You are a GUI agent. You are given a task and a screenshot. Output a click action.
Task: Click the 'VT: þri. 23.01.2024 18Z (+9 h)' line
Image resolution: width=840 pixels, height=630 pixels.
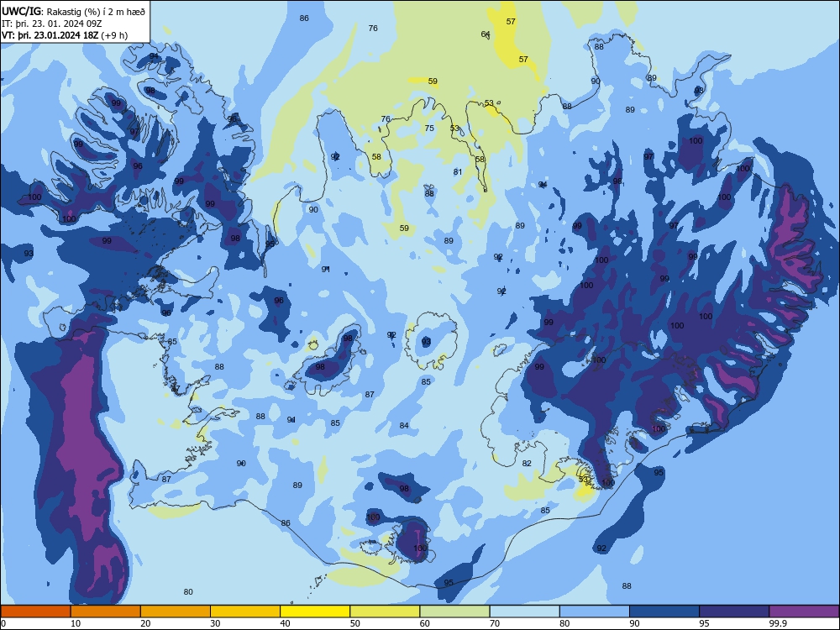coord(65,35)
